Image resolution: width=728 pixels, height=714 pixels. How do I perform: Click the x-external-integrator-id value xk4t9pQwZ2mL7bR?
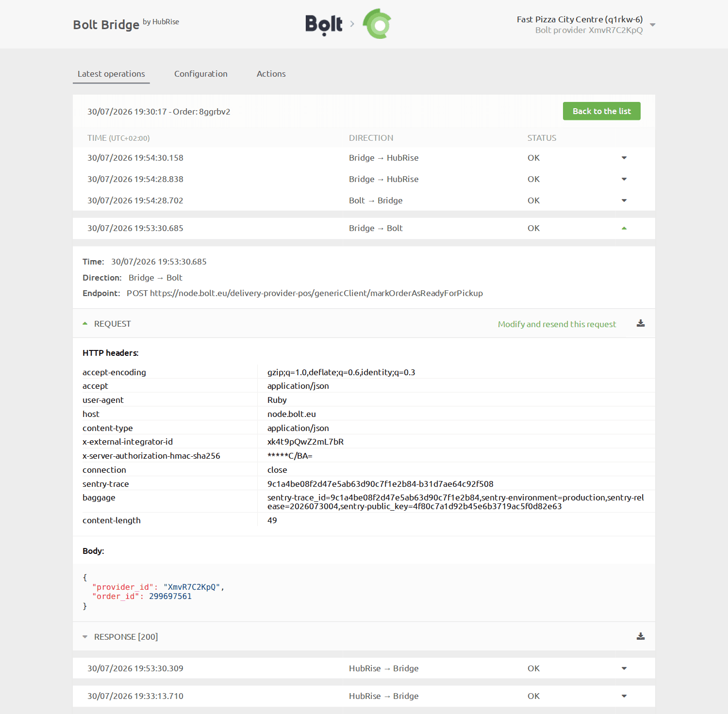[x=306, y=442]
